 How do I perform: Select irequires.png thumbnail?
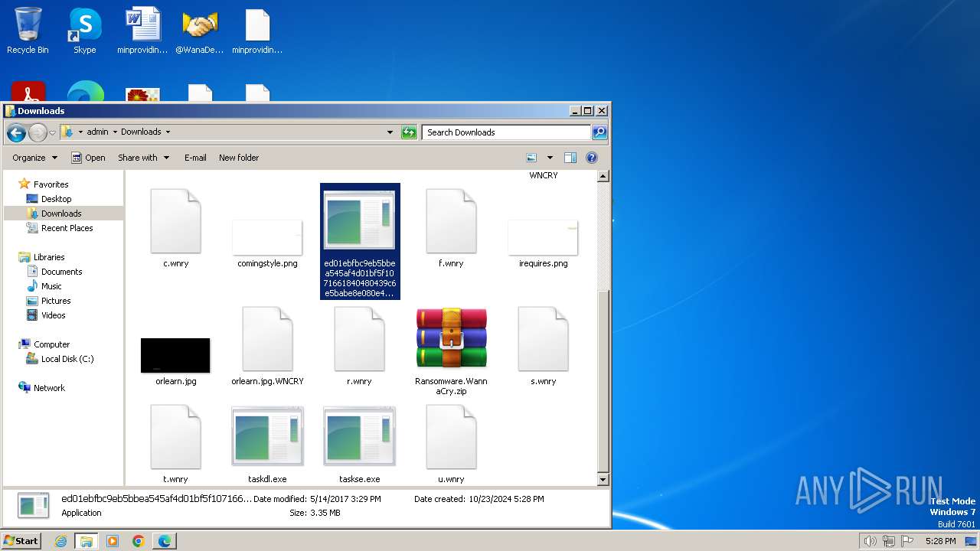pyautogui.click(x=543, y=243)
